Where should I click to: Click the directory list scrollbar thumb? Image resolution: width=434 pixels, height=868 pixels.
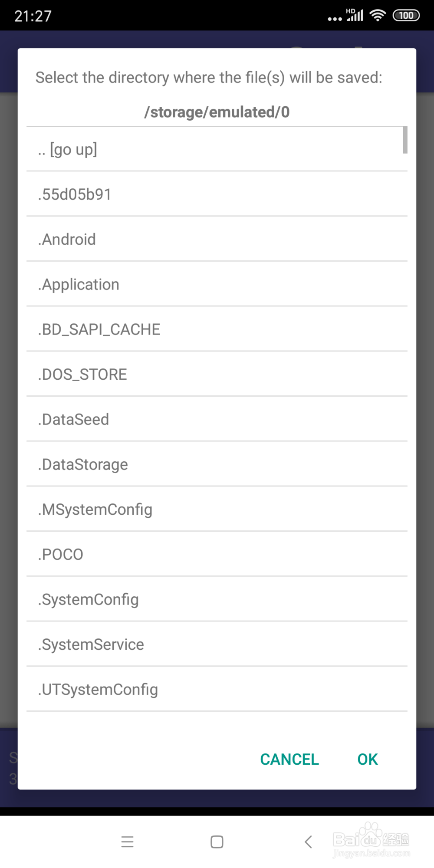tap(405, 140)
